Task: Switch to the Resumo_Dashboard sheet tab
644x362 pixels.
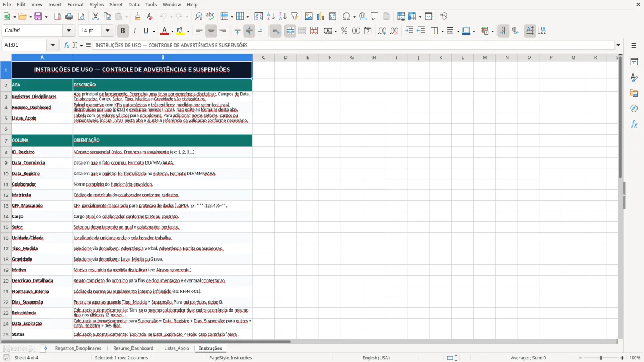Action: (x=133, y=348)
